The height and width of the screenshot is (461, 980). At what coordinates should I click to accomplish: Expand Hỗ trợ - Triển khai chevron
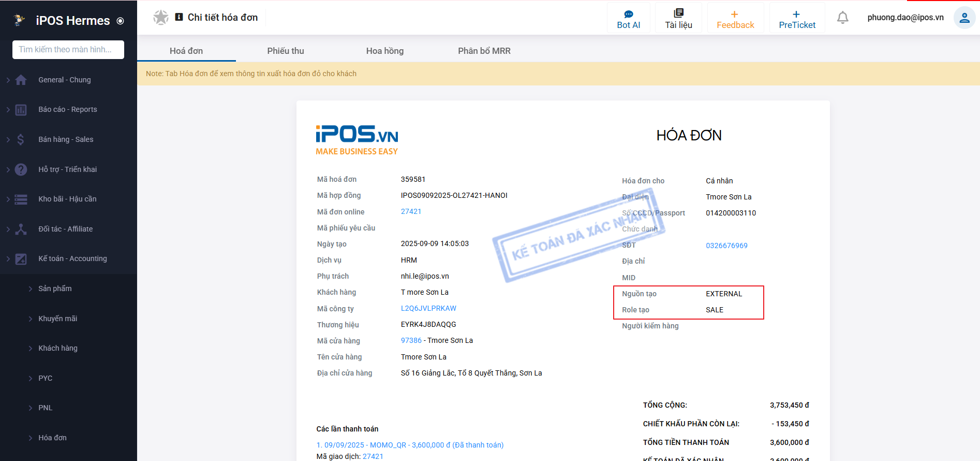8,169
